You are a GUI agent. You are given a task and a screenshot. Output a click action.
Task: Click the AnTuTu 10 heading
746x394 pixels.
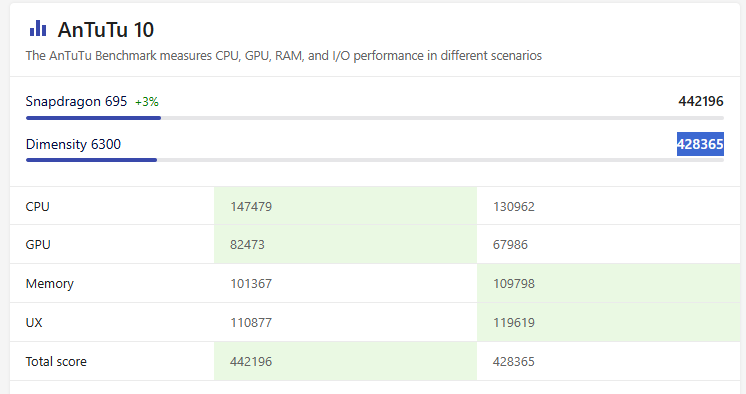coord(106,30)
